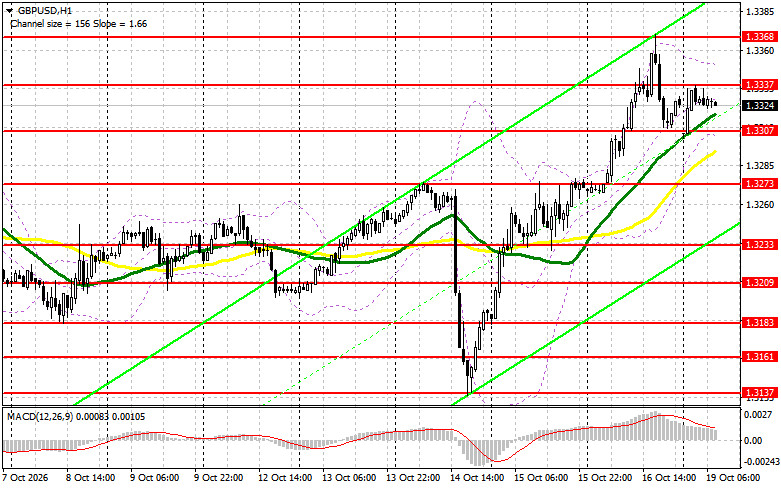Click the '15 Oct 06:00' time axis label
Screen dimensions: 781x489
(x=541, y=478)
